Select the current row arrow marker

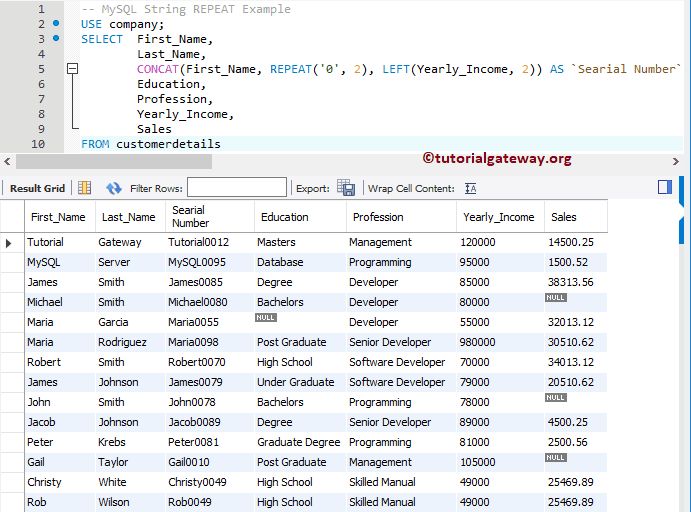(9, 243)
